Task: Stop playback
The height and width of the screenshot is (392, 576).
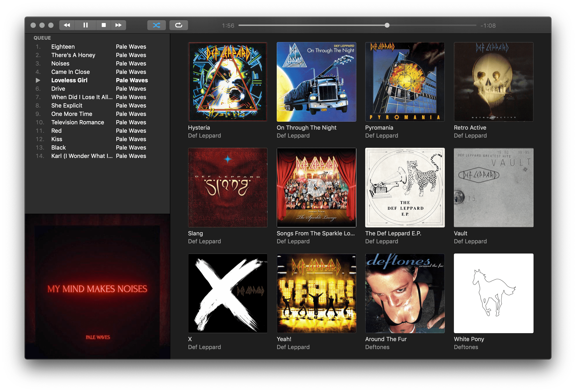Action: coord(104,25)
